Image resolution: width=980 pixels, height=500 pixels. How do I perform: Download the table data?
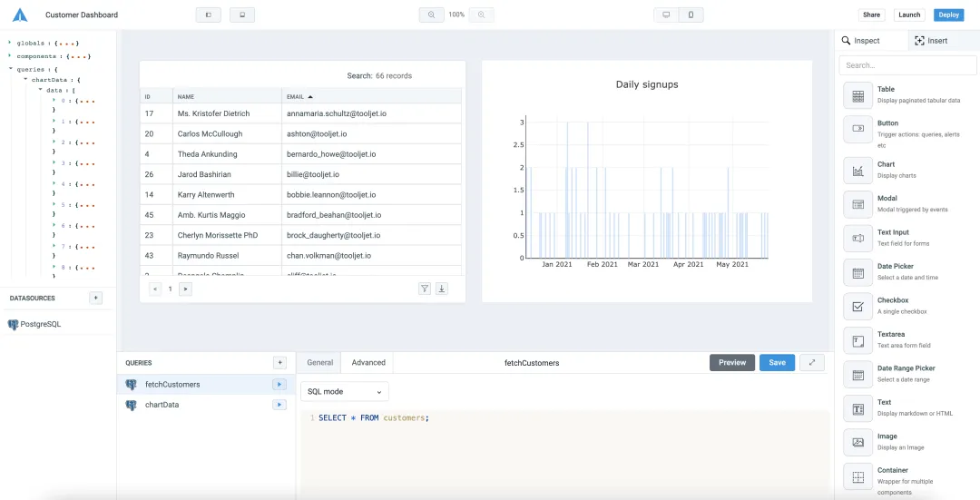pos(442,289)
